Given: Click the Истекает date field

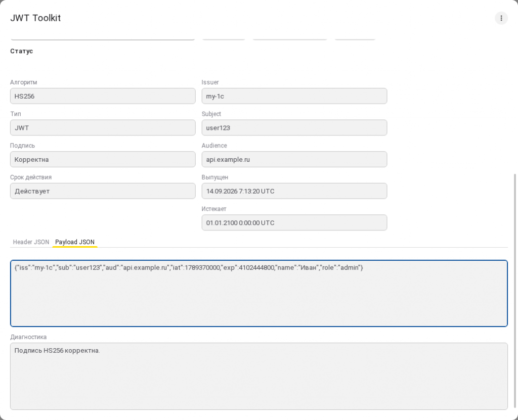Looking at the screenshot, I should click(x=294, y=223).
